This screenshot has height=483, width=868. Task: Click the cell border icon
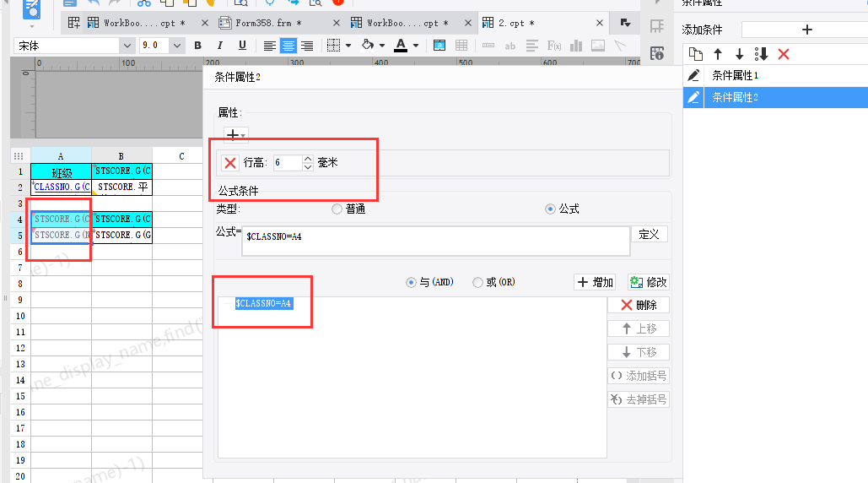(x=333, y=46)
